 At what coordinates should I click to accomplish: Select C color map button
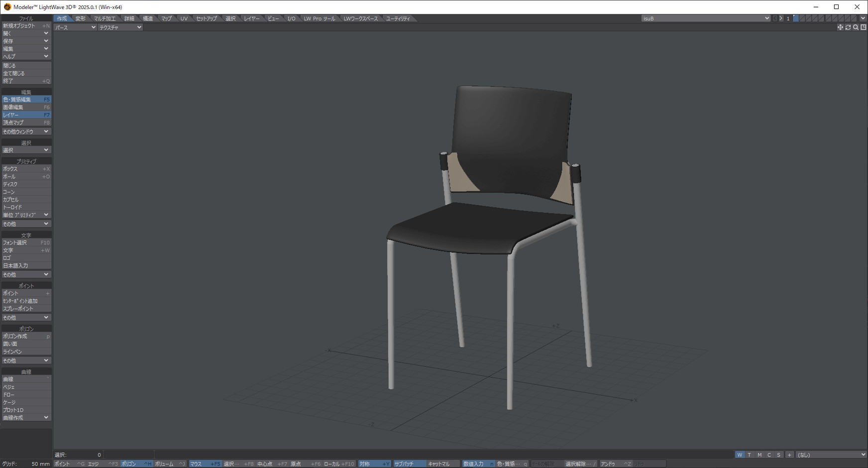coord(769,455)
